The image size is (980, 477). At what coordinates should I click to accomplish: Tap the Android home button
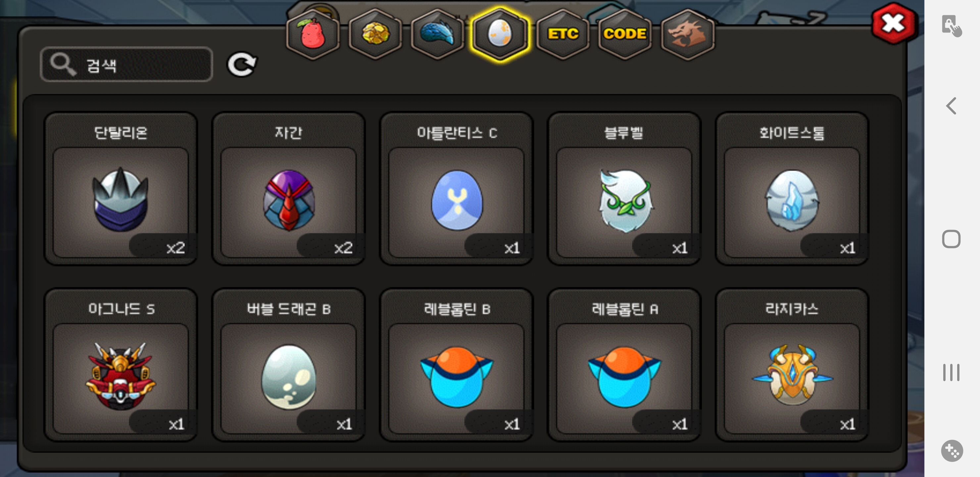coord(951,239)
